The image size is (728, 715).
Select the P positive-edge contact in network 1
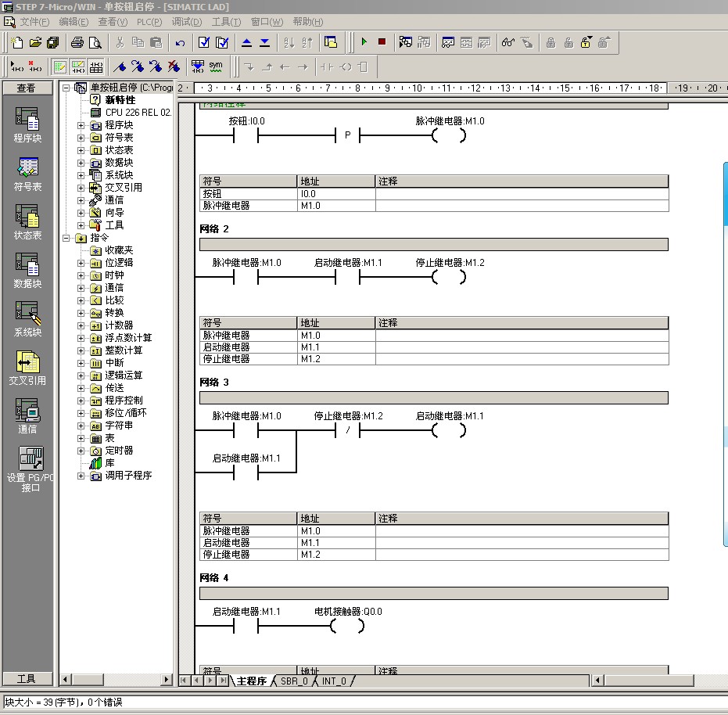click(347, 135)
